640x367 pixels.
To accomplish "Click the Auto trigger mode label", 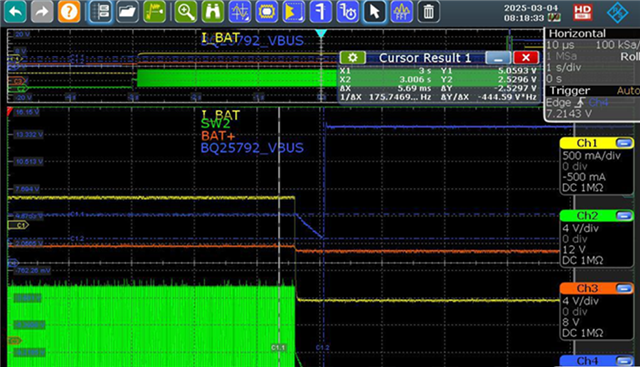I will pos(628,91).
